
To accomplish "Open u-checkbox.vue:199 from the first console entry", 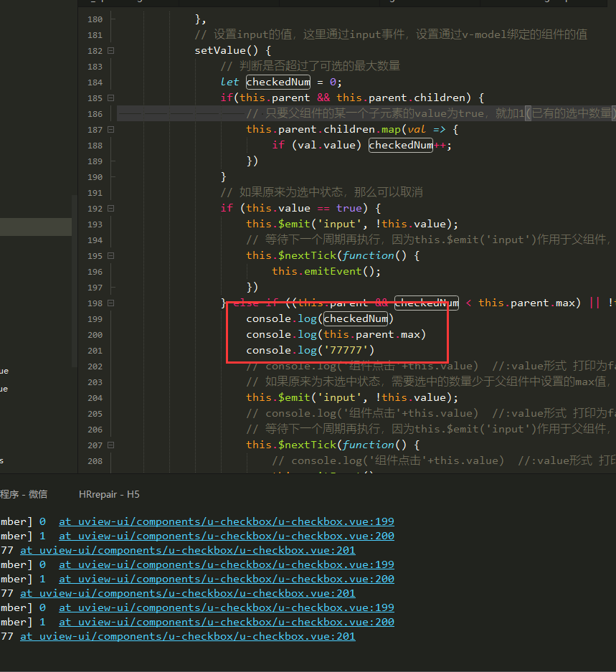I will click(227, 521).
